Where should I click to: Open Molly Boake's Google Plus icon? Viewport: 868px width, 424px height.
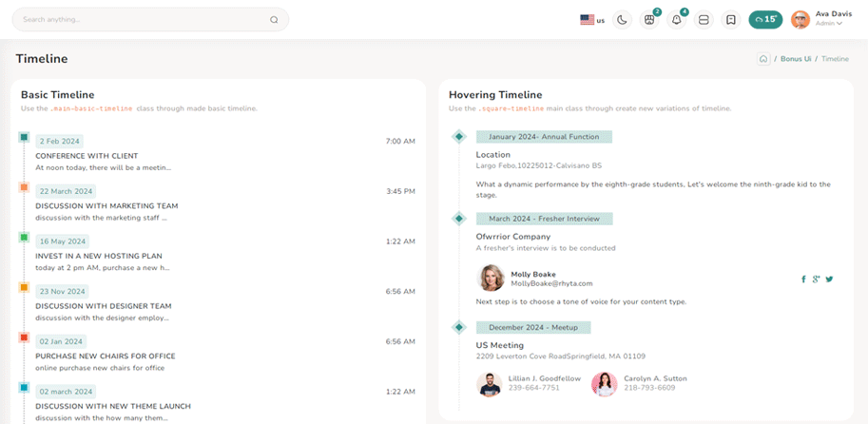click(816, 279)
